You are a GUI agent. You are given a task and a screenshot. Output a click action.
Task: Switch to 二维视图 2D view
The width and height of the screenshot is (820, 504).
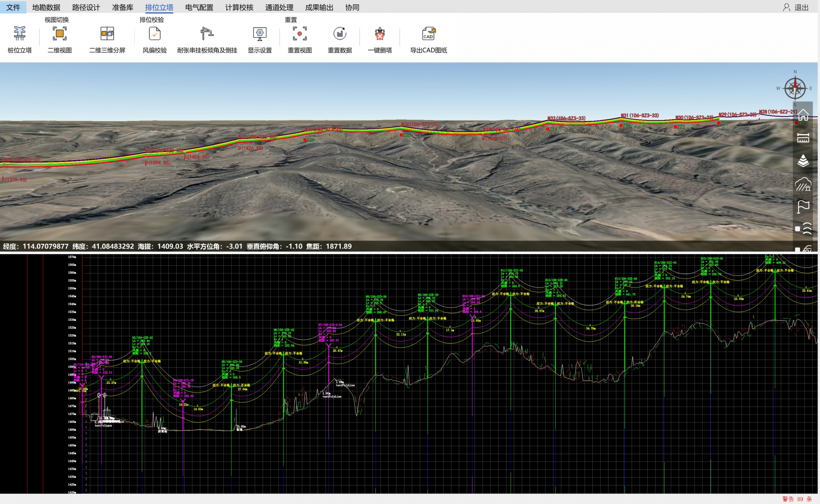pos(59,34)
